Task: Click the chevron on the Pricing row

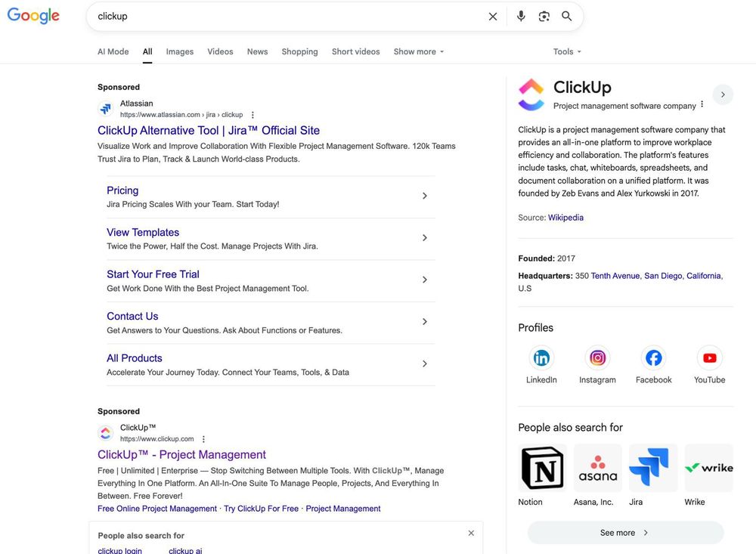Action: point(425,196)
